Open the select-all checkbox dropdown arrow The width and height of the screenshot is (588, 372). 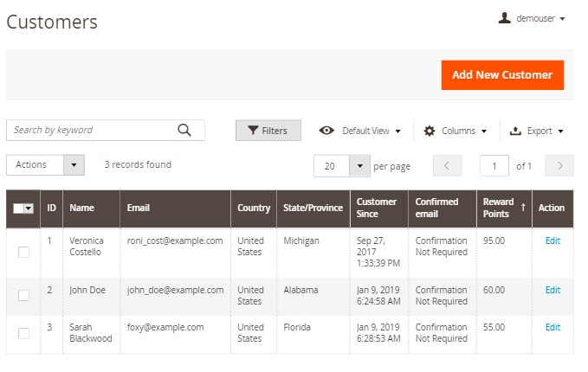tap(29, 208)
